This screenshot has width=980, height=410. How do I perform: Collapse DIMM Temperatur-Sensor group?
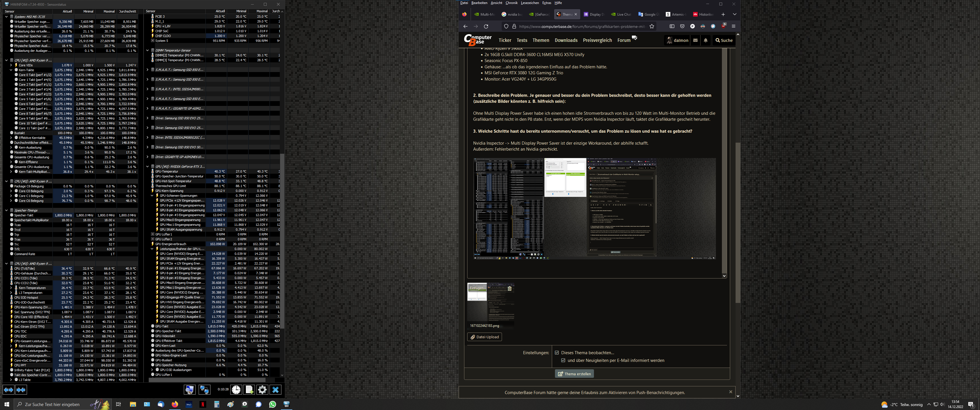coord(147,50)
